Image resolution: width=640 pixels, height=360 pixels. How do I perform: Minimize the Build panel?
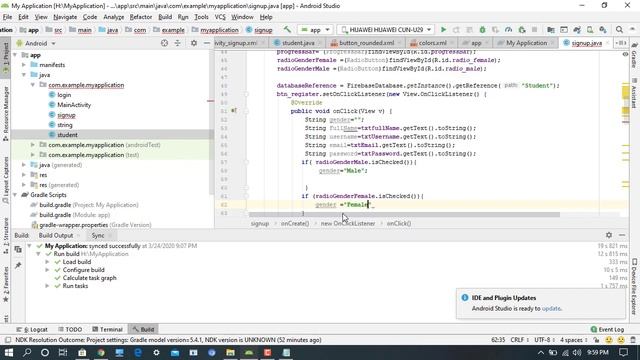click(x=622, y=235)
